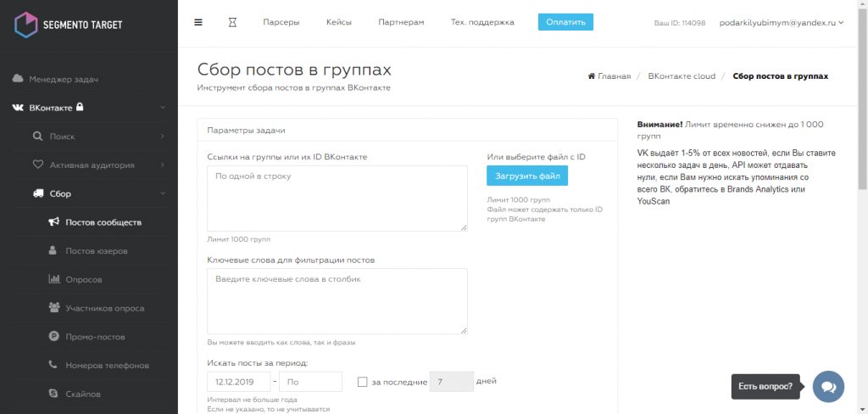Click the end date 'По' field
Image resolution: width=868 pixels, height=414 pixels.
click(x=310, y=382)
